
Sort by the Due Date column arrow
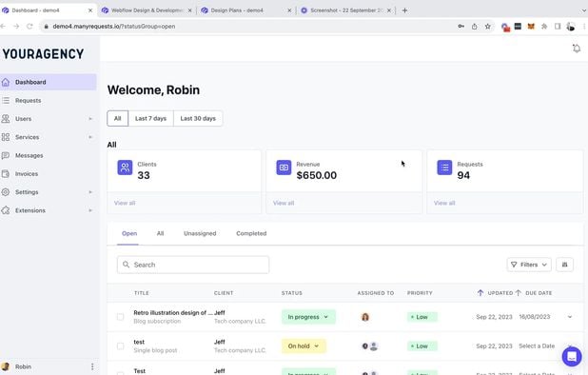tap(518, 293)
